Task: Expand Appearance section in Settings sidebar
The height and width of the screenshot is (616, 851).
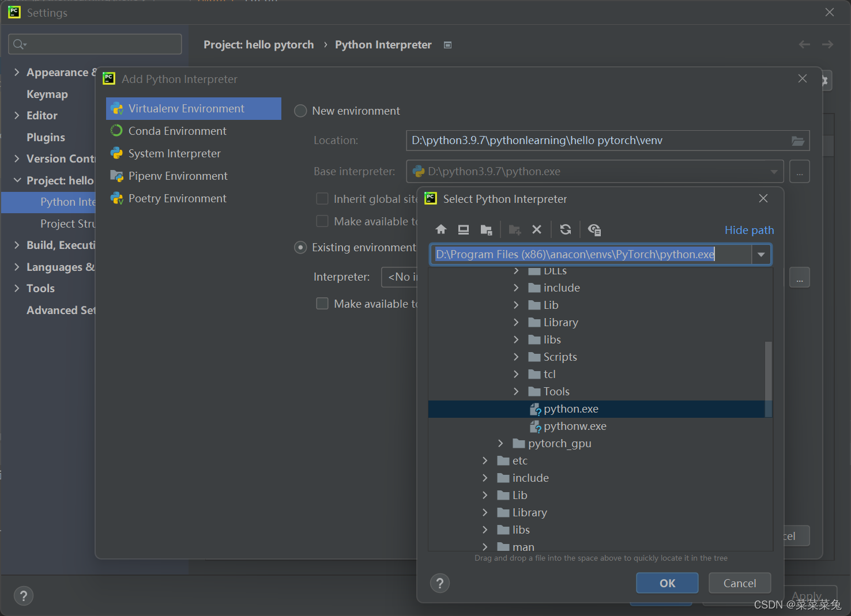Action: click(17, 72)
